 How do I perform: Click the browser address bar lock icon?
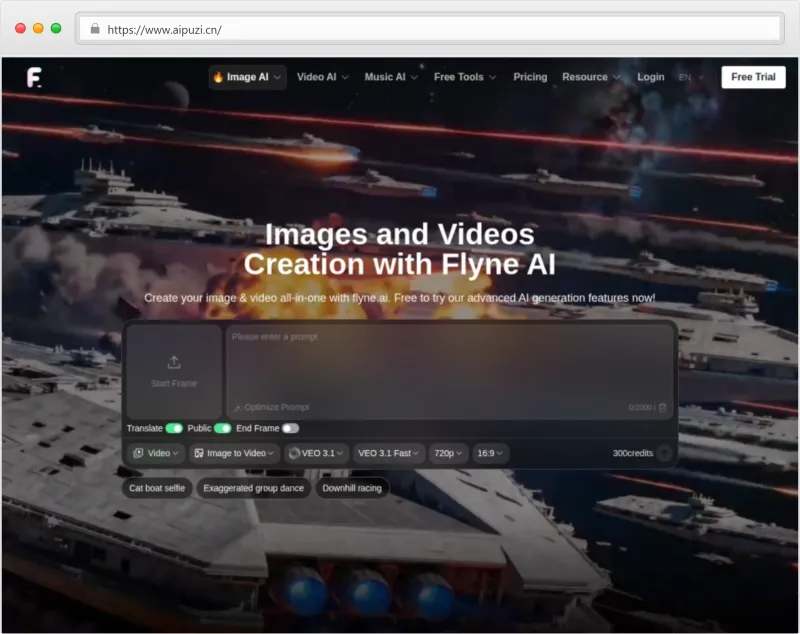click(95, 29)
